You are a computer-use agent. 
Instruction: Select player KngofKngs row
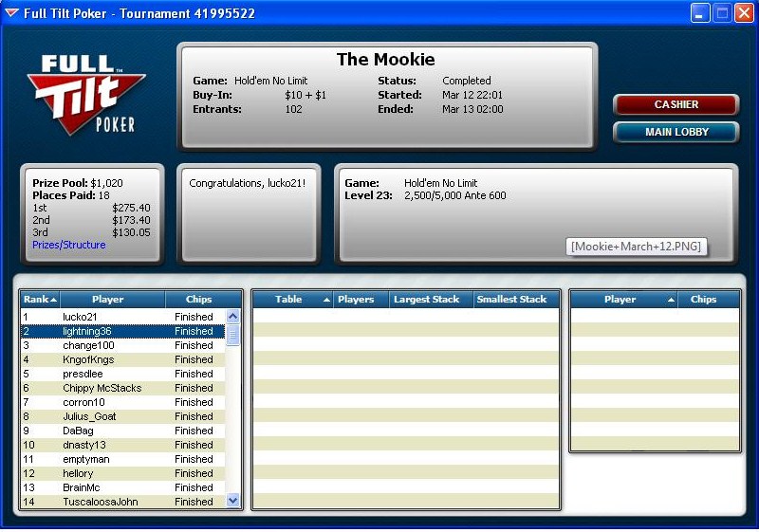point(123,359)
